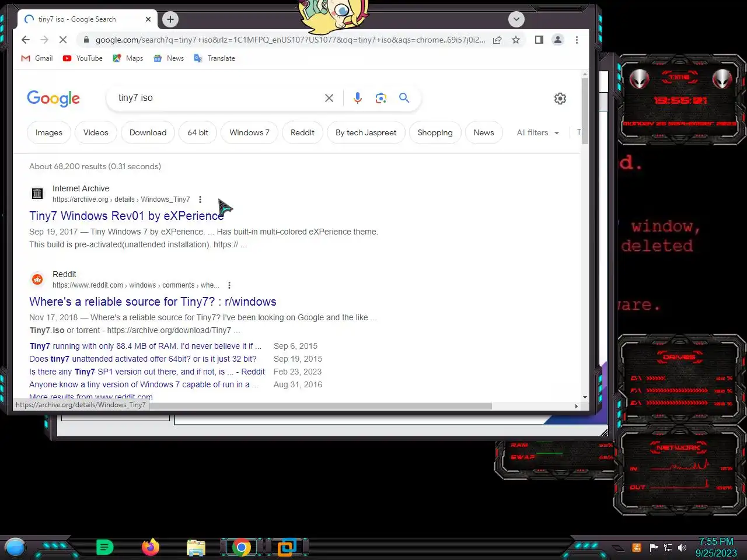Open Does tiny7 unattended activated offer 64bit link

(143, 359)
